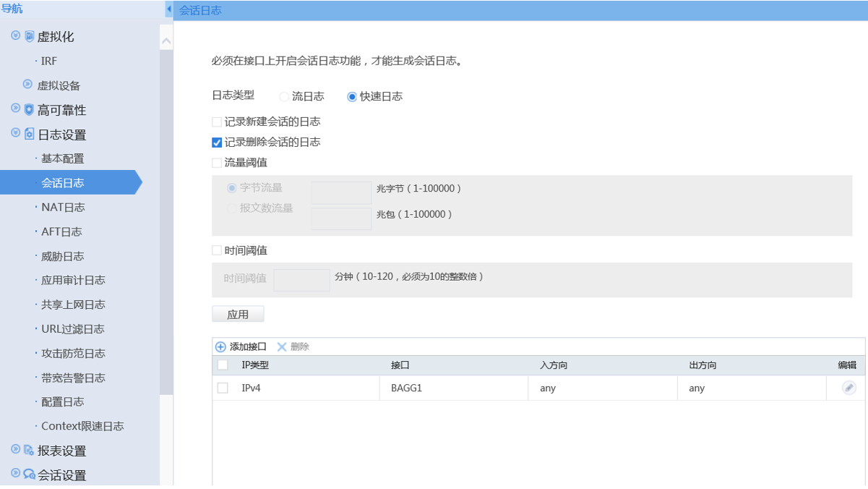Screen dimensions: 868x489
Task: Click the 高可靠性 shield icon
Action: pyautogui.click(x=29, y=110)
